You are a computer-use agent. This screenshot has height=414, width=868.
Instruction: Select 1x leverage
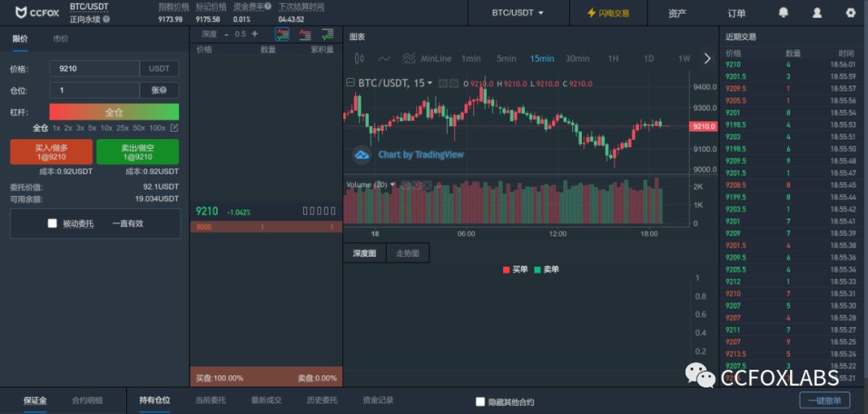(56, 128)
